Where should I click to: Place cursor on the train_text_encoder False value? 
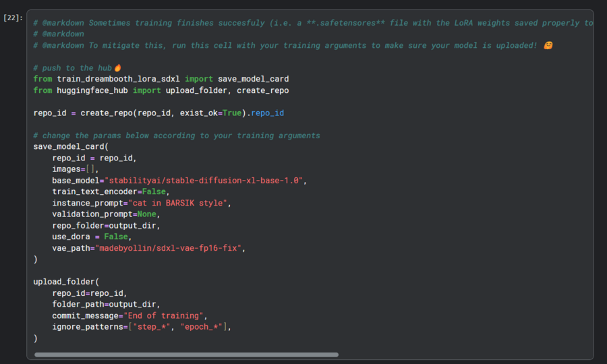155,192
